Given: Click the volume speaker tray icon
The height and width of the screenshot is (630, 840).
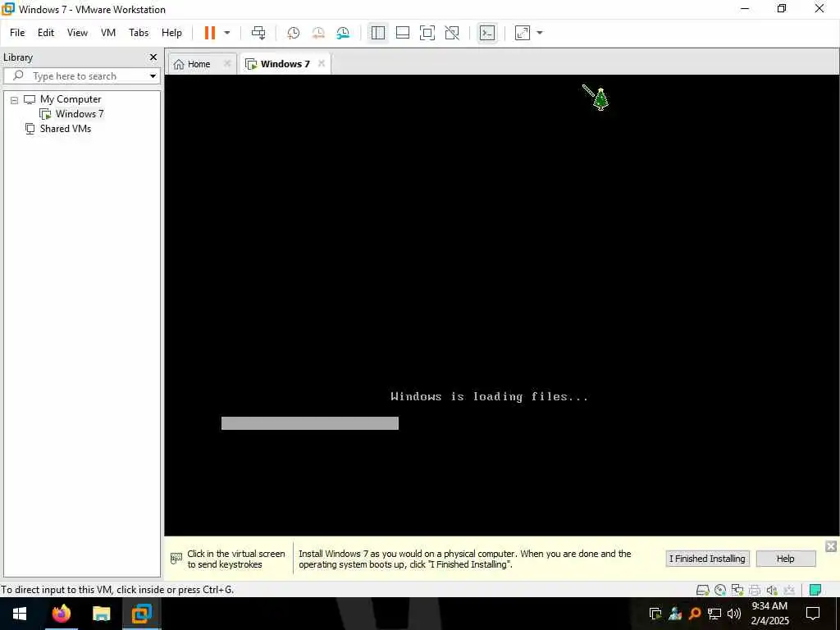Looking at the screenshot, I should [x=733, y=614].
